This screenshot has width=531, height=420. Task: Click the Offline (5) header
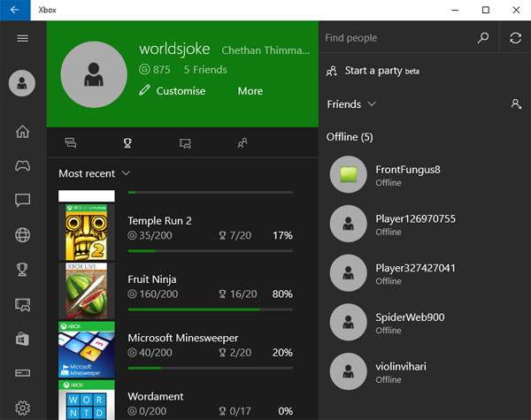(350, 137)
